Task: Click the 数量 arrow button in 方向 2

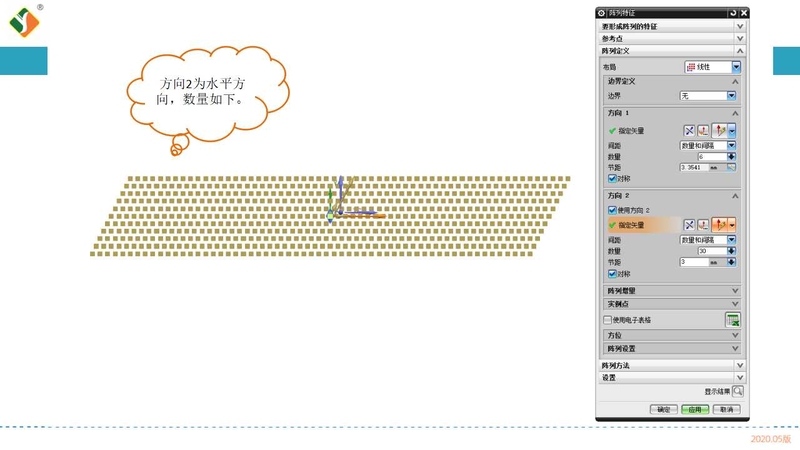Action: pos(731,251)
